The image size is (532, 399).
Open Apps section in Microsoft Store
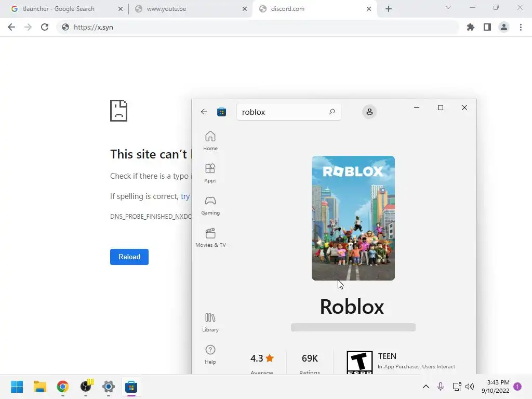210,173
